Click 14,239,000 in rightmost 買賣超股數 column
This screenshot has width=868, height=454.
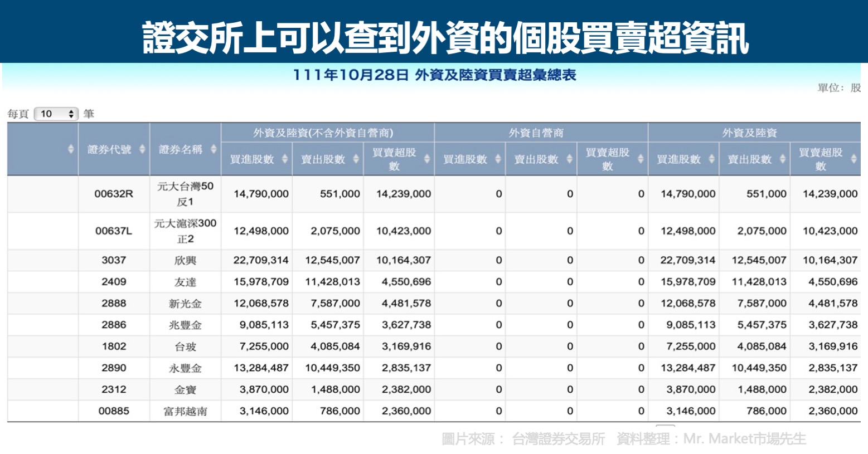pos(830,194)
